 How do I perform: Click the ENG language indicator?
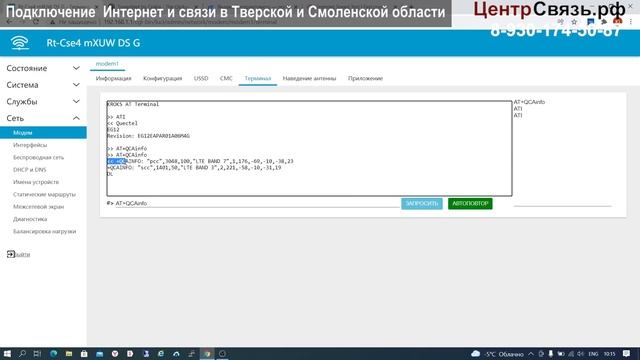pyautogui.click(x=593, y=354)
